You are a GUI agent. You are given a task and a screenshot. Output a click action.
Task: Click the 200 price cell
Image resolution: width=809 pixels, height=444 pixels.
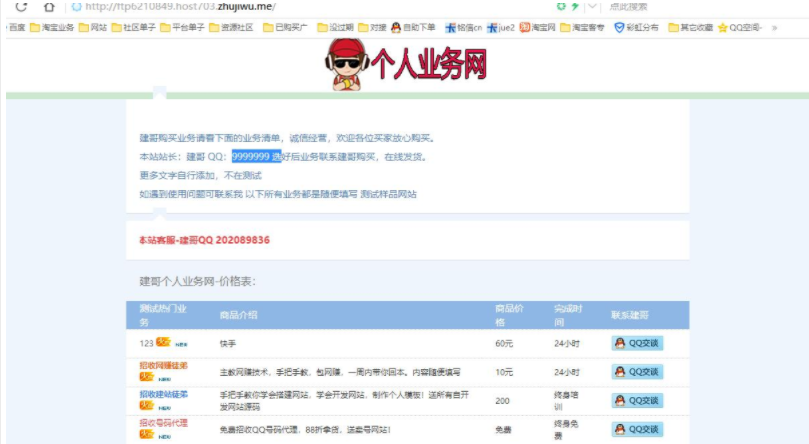point(503,401)
